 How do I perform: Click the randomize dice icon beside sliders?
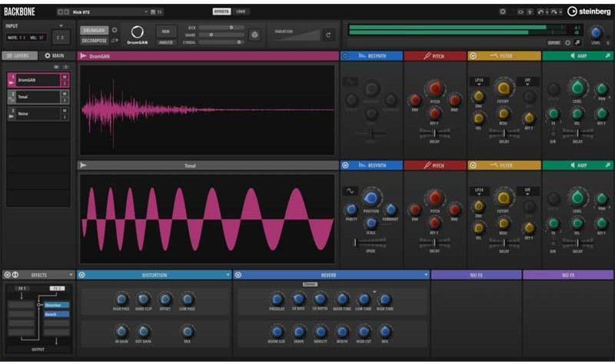click(254, 35)
